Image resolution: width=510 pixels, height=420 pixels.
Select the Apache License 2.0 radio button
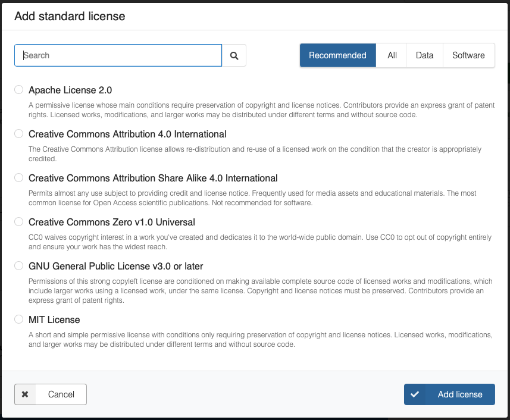19,90
